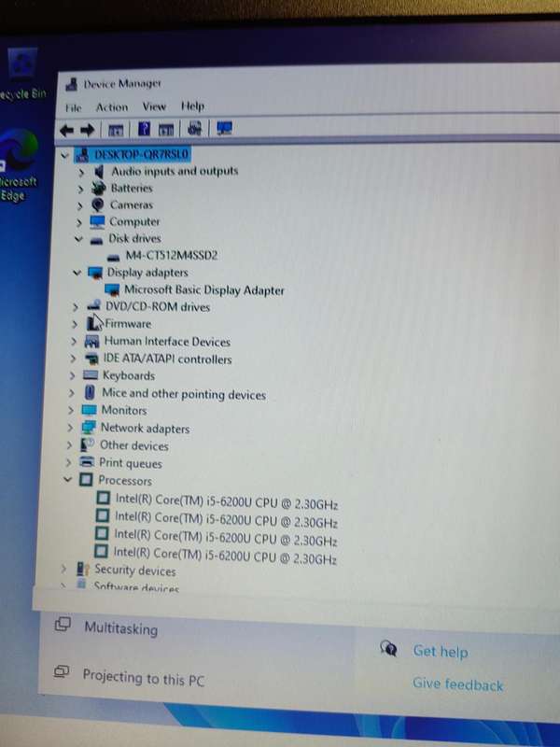Click the IDE ATA/ATAPI controllers icon
The width and height of the screenshot is (560, 747).
(x=91, y=358)
